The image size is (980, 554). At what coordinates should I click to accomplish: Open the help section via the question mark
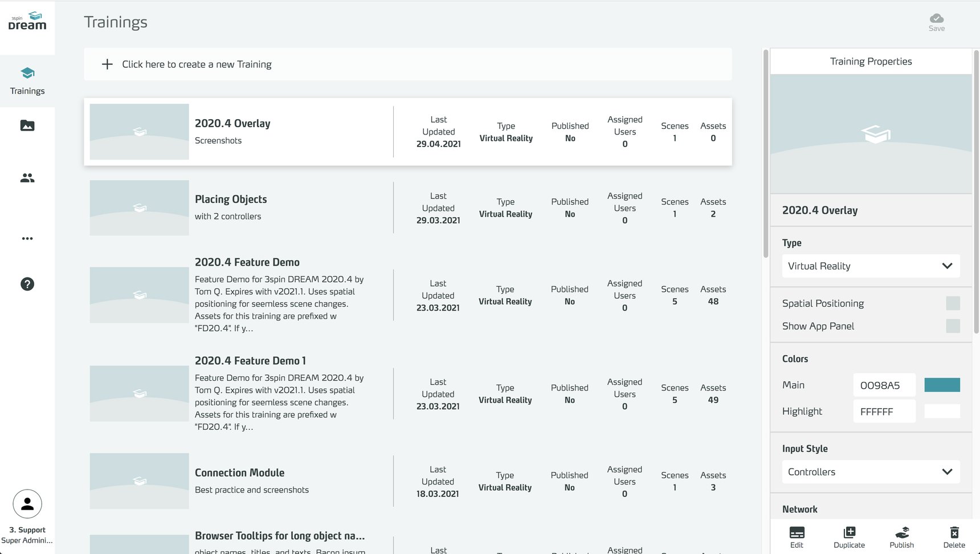tap(27, 284)
